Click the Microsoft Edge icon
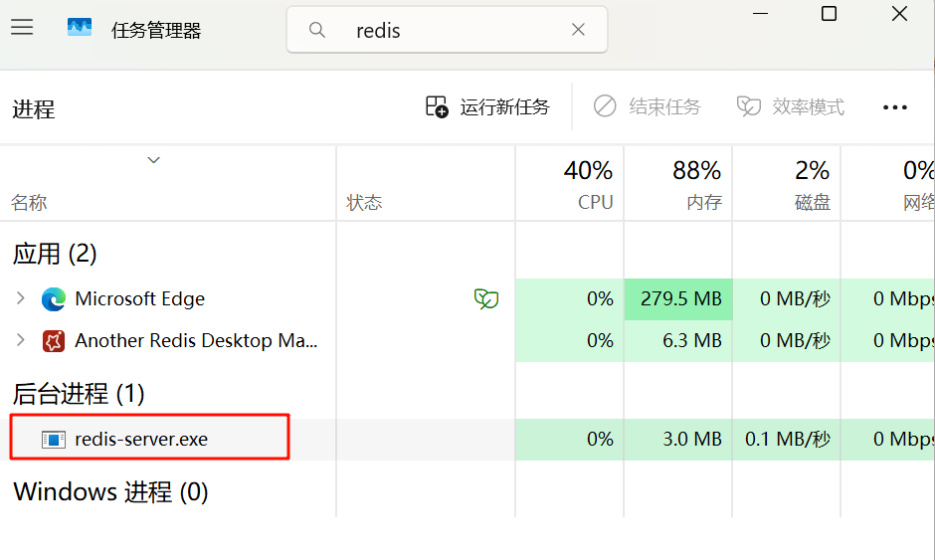The width and height of the screenshot is (935, 560). [53, 298]
